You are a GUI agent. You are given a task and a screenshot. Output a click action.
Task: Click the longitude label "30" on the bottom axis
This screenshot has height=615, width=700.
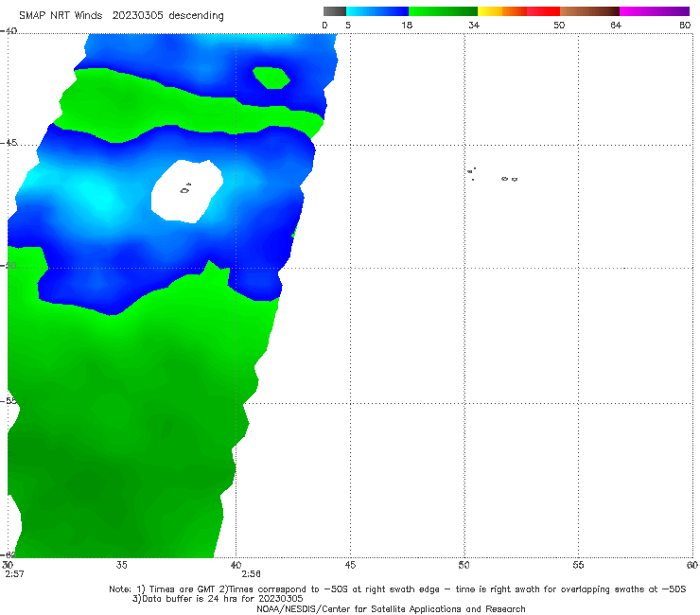[x=8, y=565]
